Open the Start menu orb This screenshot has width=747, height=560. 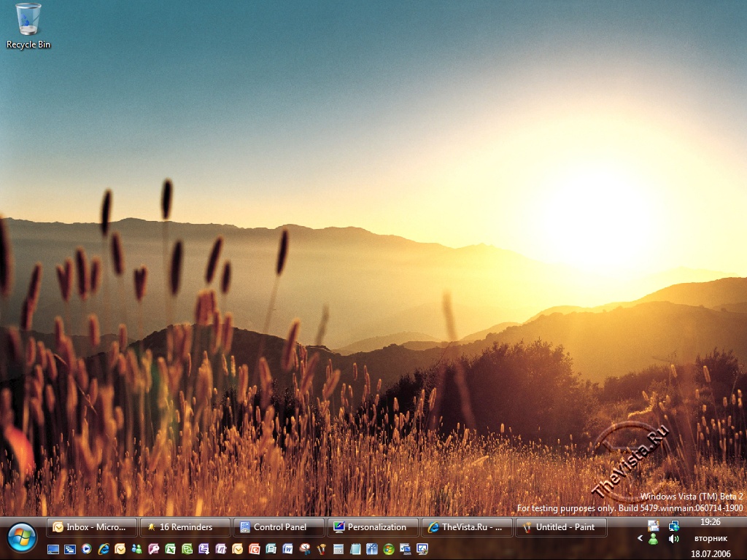(21, 537)
